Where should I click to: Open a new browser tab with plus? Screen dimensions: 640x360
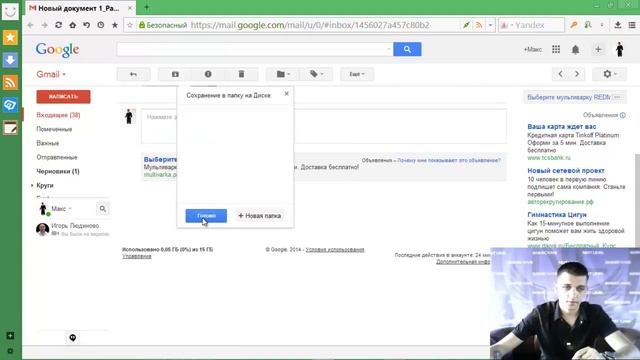[x=147, y=7]
